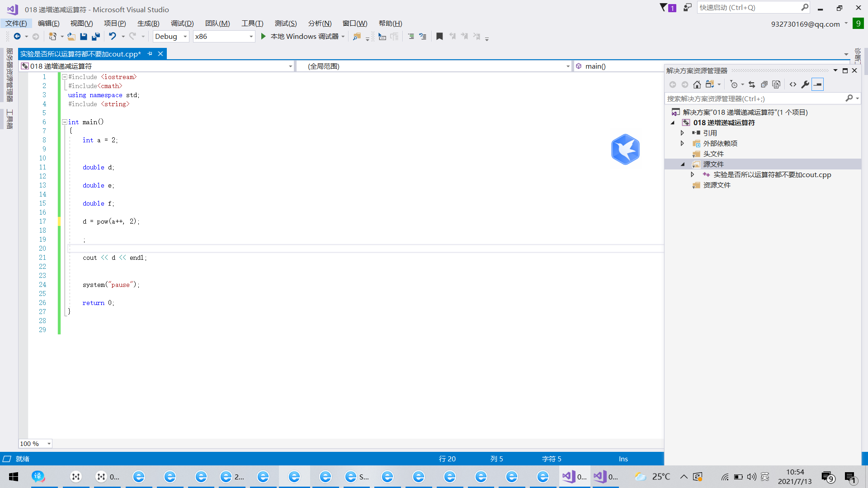Toggle the Preview Selected Items button
This screenshot has height=488, width=868.
(817, 84)
